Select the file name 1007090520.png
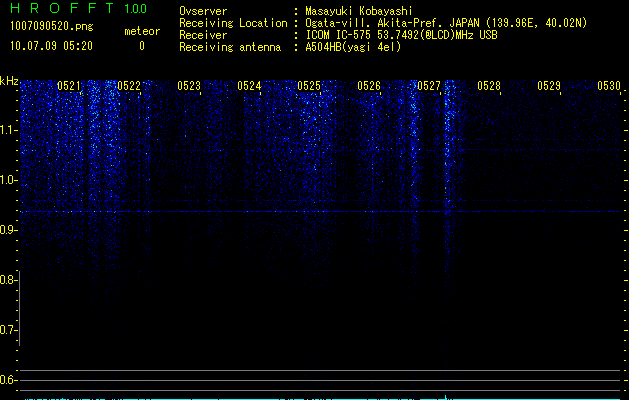 [52, 27]
